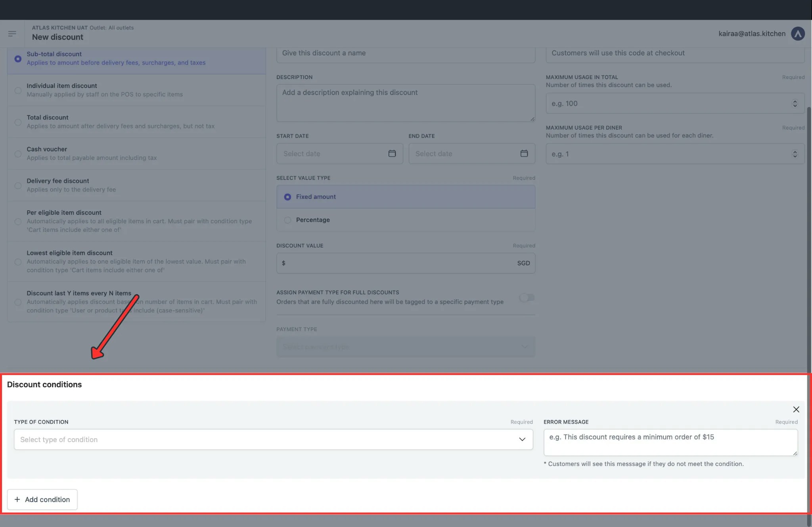This screenshot has height=527, width=812.
Task: Select Lowest eligible item discount option
Action: [x=18, y=262]
